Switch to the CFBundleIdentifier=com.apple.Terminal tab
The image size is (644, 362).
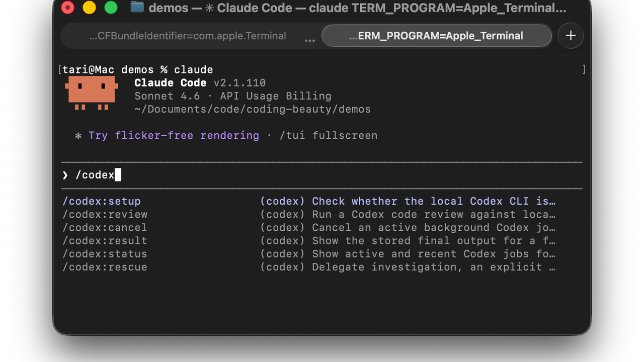[188, 36]
